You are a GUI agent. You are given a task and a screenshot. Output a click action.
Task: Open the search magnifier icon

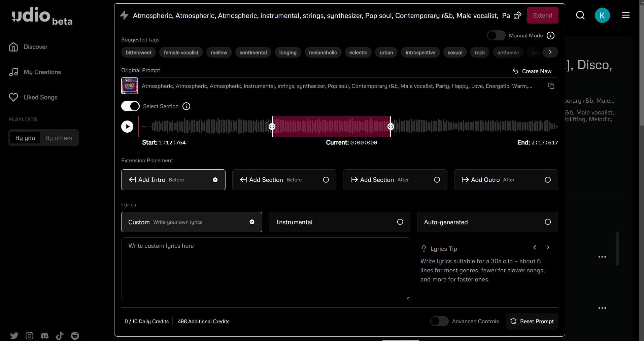tap(580, 15)
